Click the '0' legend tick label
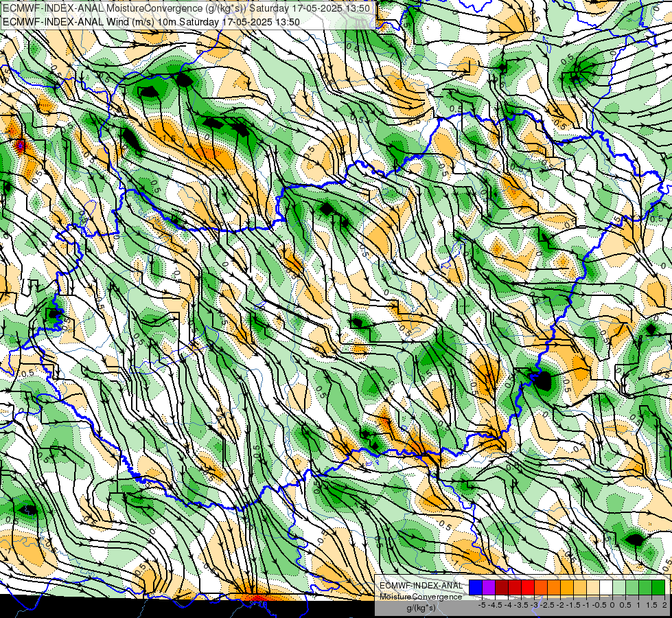Viewport: 672px width, 618px height. click(612, 605)
